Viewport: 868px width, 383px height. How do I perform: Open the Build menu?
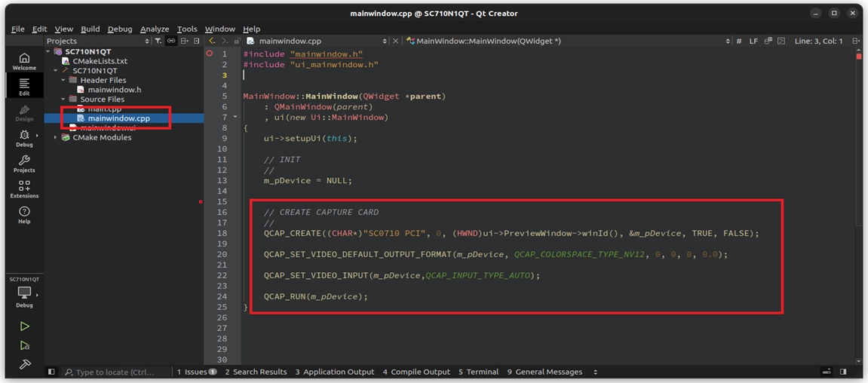(x=90, y=29)
